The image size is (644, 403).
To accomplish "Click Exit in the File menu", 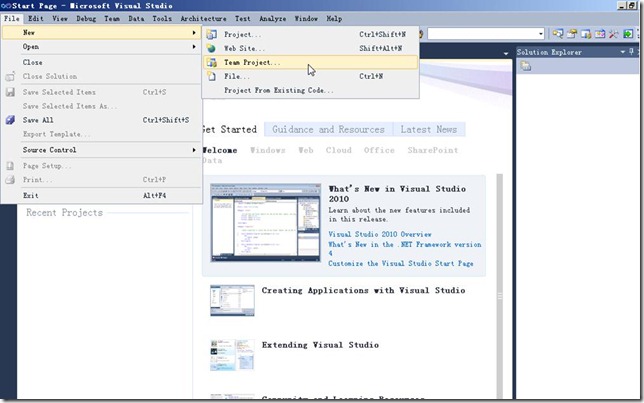I will (x=101, y=196).
